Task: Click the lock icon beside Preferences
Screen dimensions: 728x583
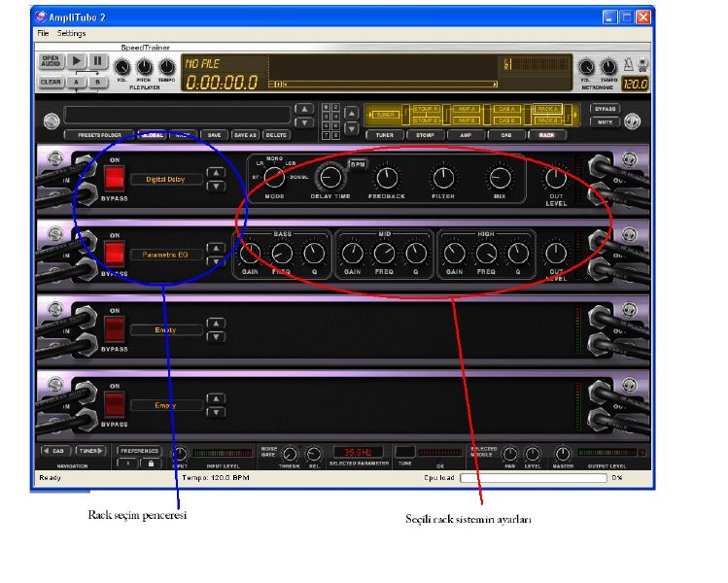Action: 151,463
